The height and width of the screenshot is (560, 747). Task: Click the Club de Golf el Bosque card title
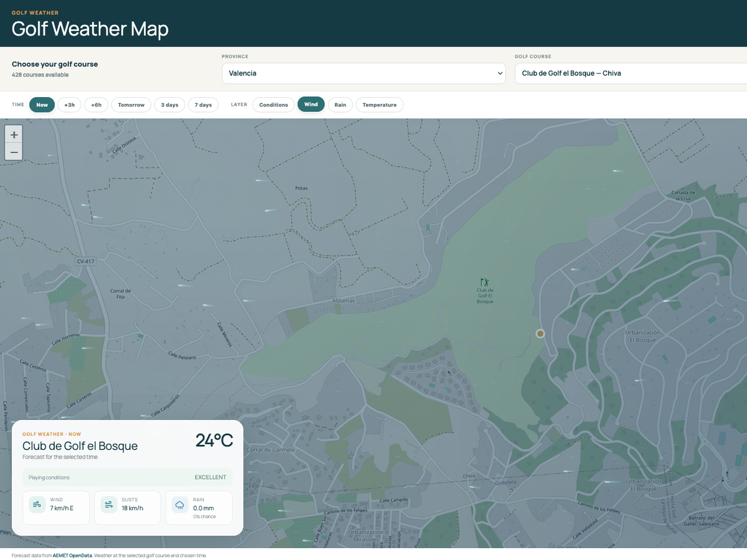[x=80, y=446]
